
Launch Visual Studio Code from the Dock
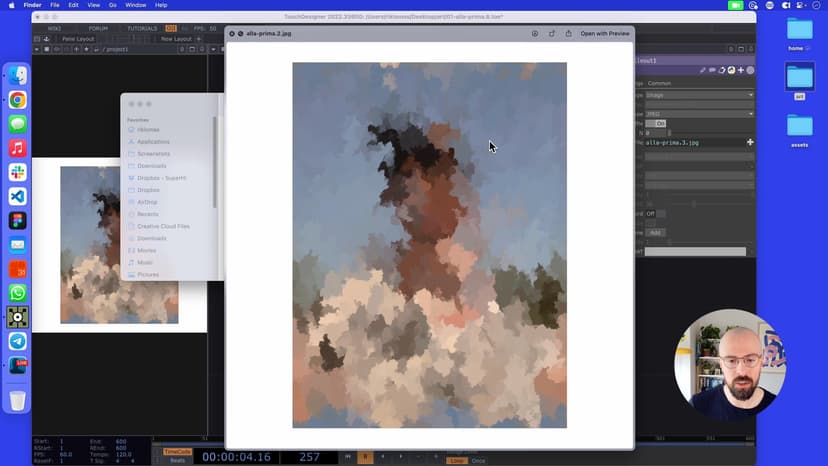tap(17, 197)
